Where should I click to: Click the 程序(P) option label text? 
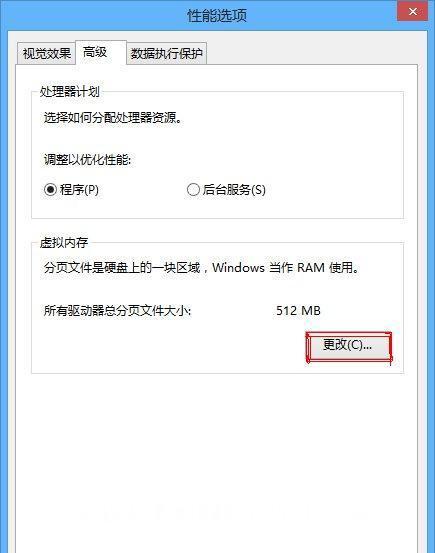(79, 190)
